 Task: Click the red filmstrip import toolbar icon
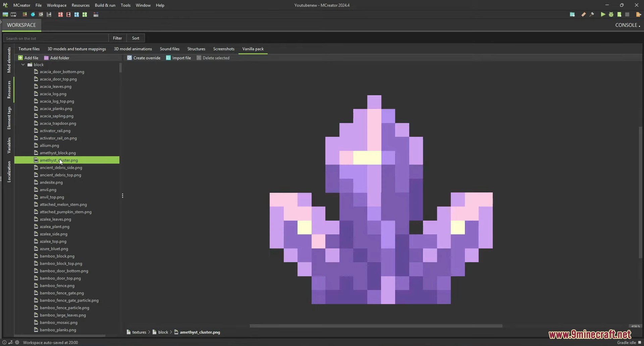click(68, 14)
